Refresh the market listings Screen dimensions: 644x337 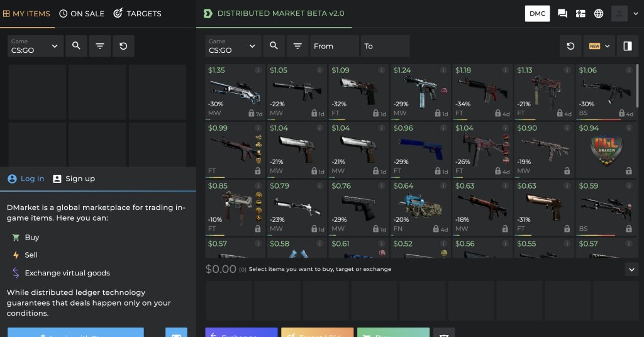570,46
